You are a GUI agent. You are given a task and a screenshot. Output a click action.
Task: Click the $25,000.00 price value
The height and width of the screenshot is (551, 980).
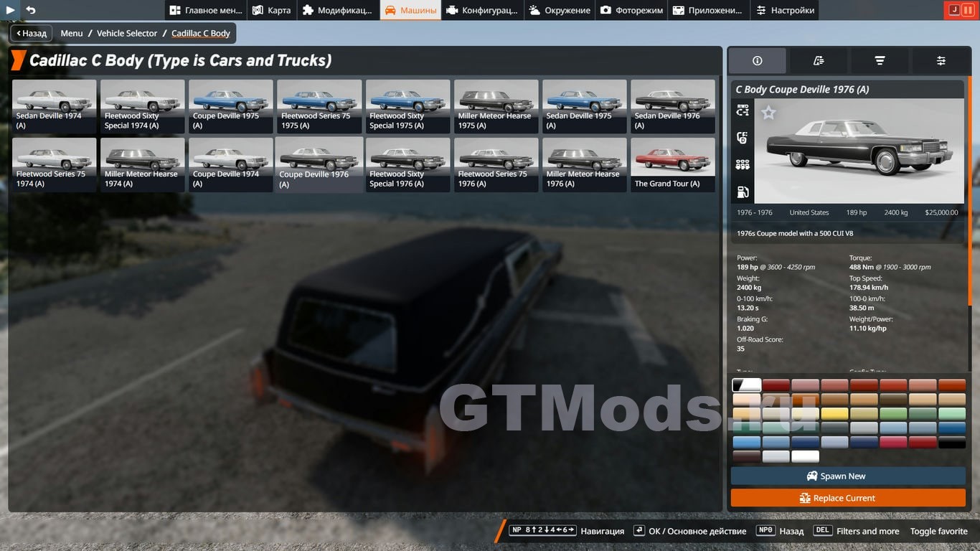941,212
